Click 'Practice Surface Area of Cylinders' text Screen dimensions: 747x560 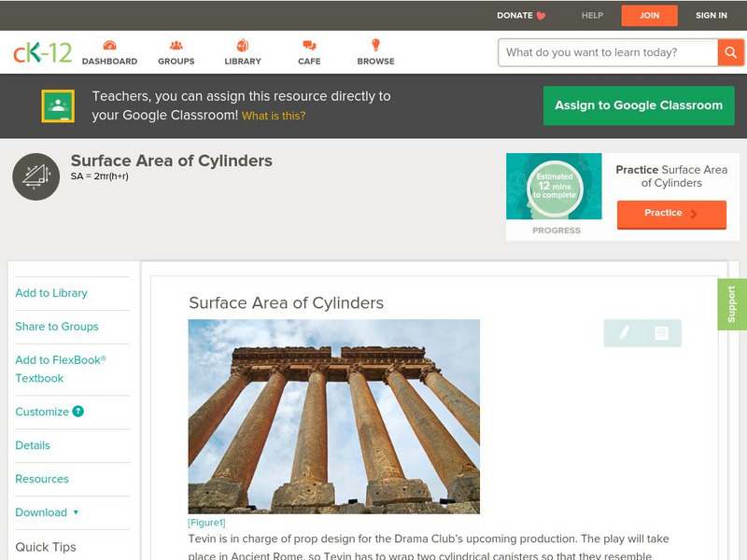coord(671,176)
